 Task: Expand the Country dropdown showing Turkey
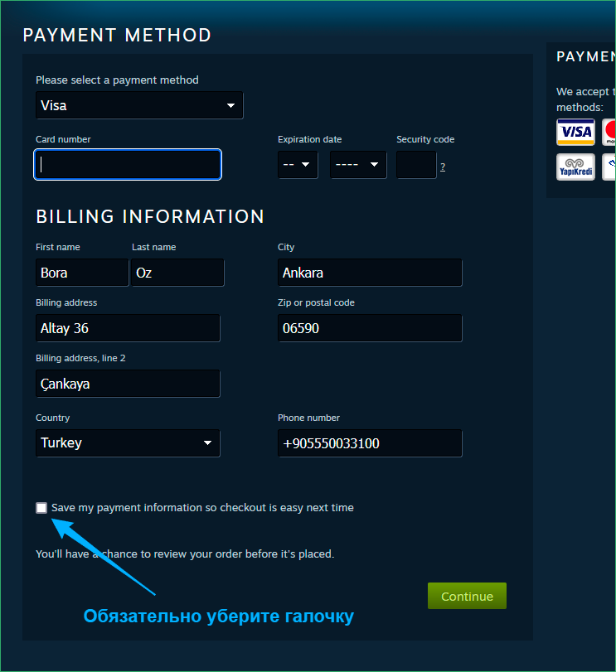pyautogui.click(x=128, y=442)
